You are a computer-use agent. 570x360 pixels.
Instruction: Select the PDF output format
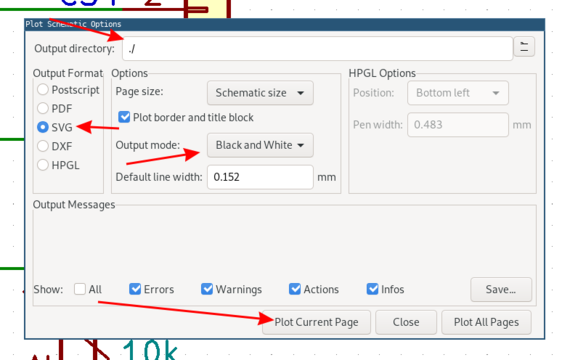(x=43, y=108)
